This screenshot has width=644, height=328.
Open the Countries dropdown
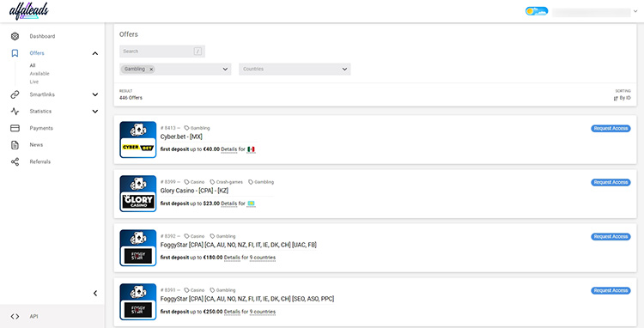click(295, 69)
